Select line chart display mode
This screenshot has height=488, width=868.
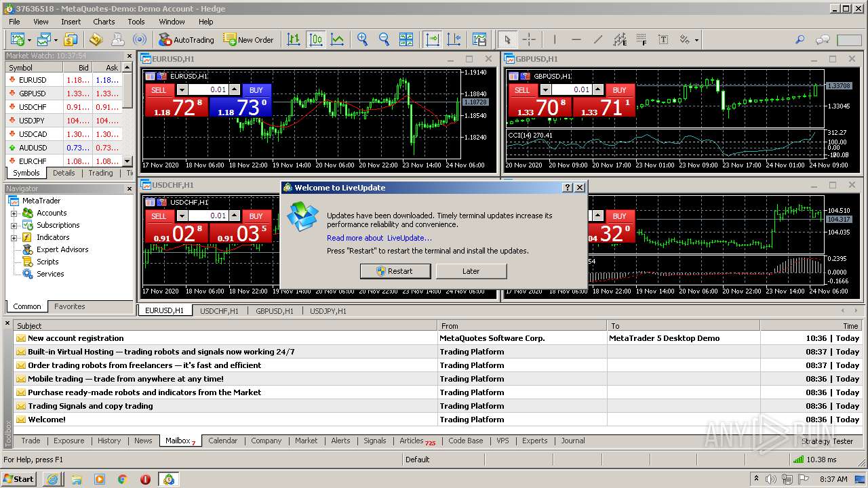(x=337, y=39)
